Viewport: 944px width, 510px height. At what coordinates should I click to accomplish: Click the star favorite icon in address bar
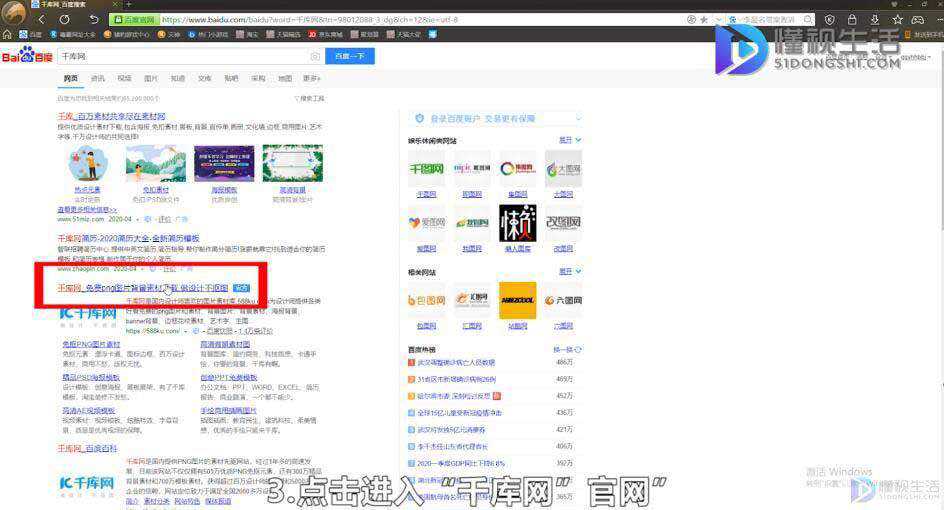pyautogui.click(x=704, y=20)
